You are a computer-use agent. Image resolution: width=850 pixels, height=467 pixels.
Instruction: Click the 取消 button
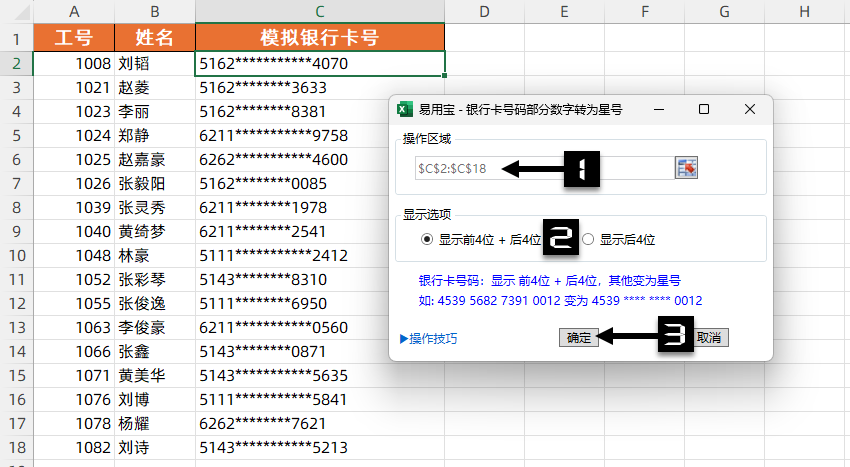(709, 337)
